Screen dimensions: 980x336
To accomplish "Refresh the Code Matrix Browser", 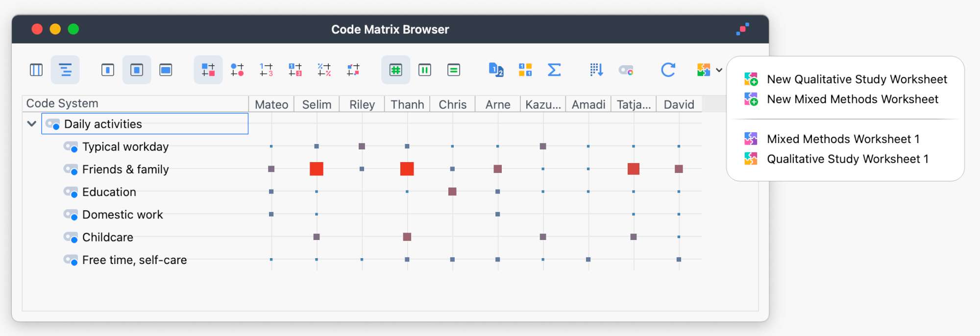I will [668, 70].
